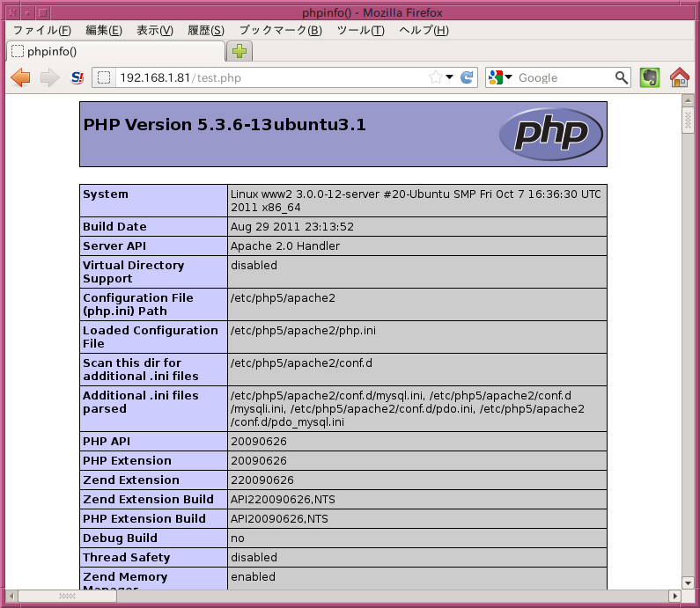The image size is (700, 608).
Task: Click the Additional .ini files parsed label
Action: pyautogui.click(x=140, y=402)
